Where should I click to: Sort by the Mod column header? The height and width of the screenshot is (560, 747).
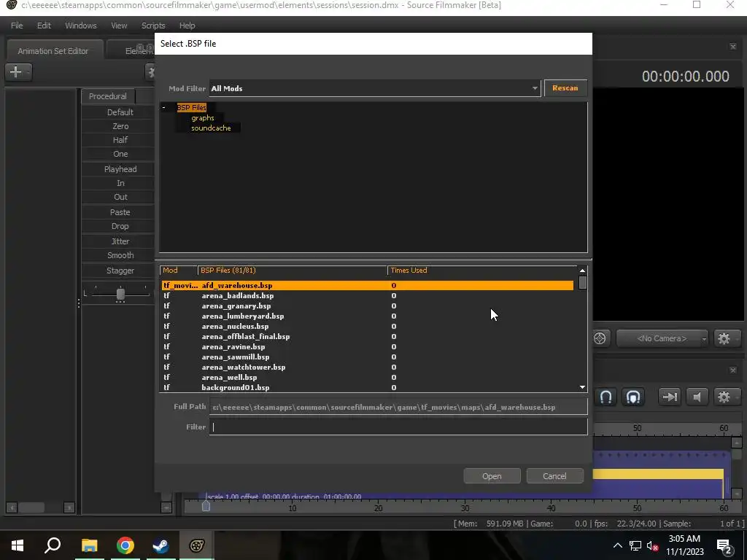click(x=179, y=271)
